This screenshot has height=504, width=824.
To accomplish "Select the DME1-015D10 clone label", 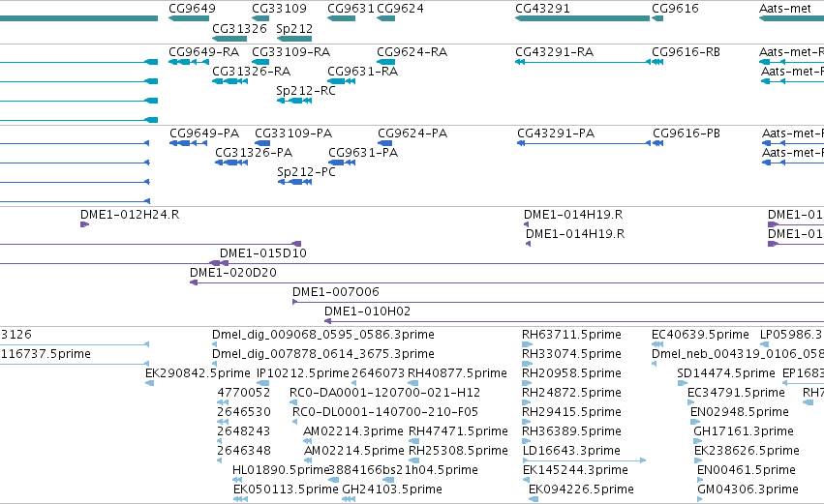I will pos(263,253).
